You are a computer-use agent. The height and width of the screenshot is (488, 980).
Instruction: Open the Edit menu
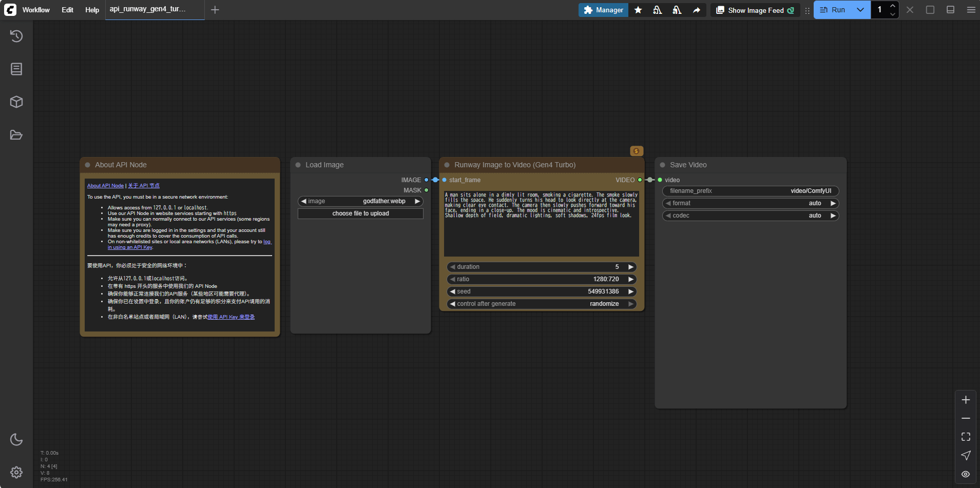point(67,10)
